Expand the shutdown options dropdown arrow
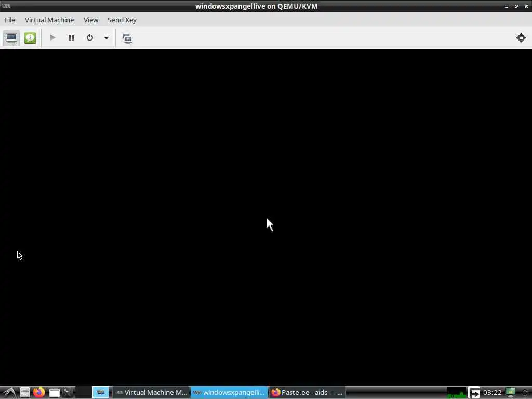Image resolution: width=532 pixels, height=399 pixels. [106, 37]
